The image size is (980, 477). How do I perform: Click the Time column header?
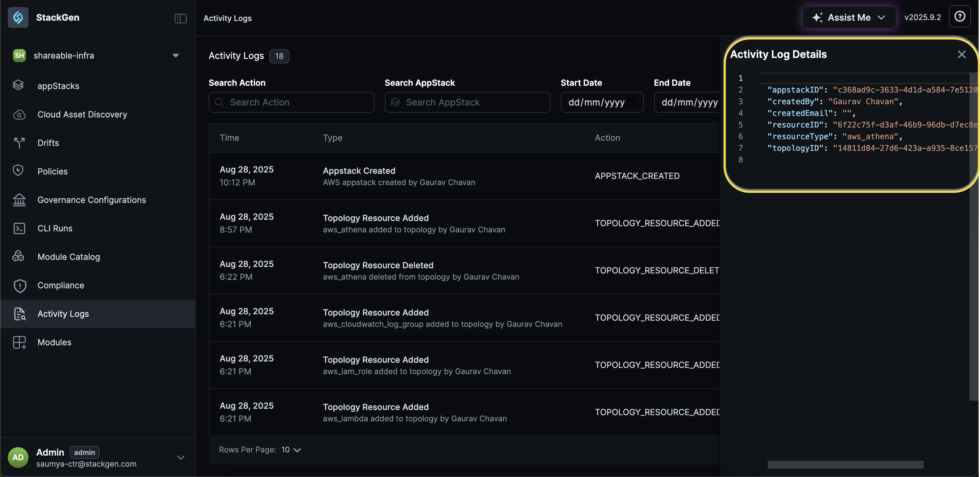click(229, 138)
